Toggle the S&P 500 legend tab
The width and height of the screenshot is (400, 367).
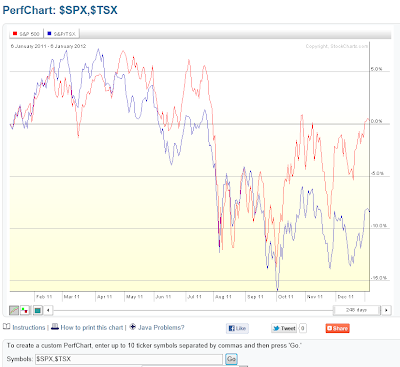click(26, 34)
